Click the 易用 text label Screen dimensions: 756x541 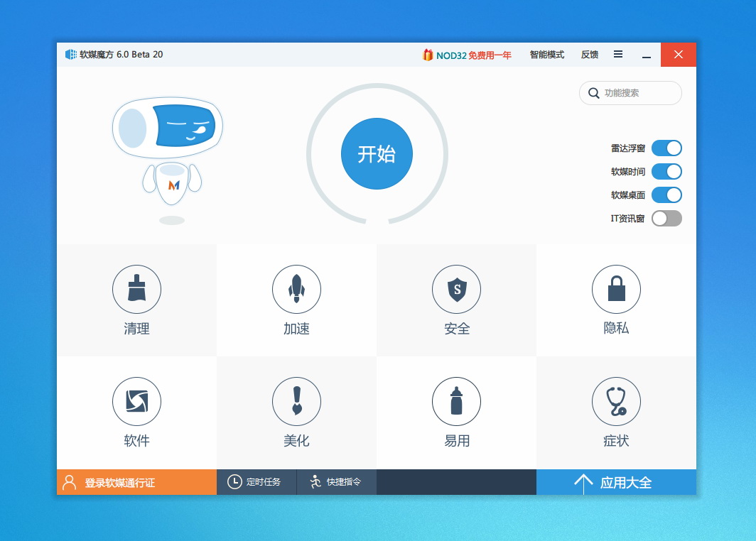coord(457,440)
